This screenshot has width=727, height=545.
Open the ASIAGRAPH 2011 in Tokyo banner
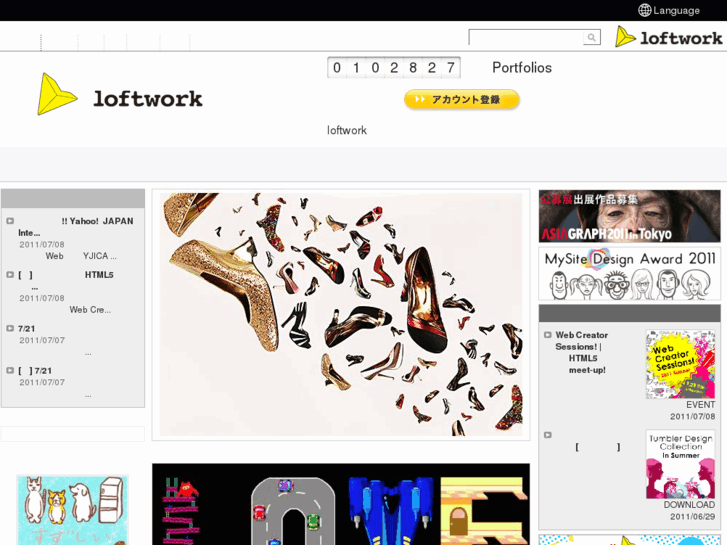pyautogui.click(x=630, y=216)
